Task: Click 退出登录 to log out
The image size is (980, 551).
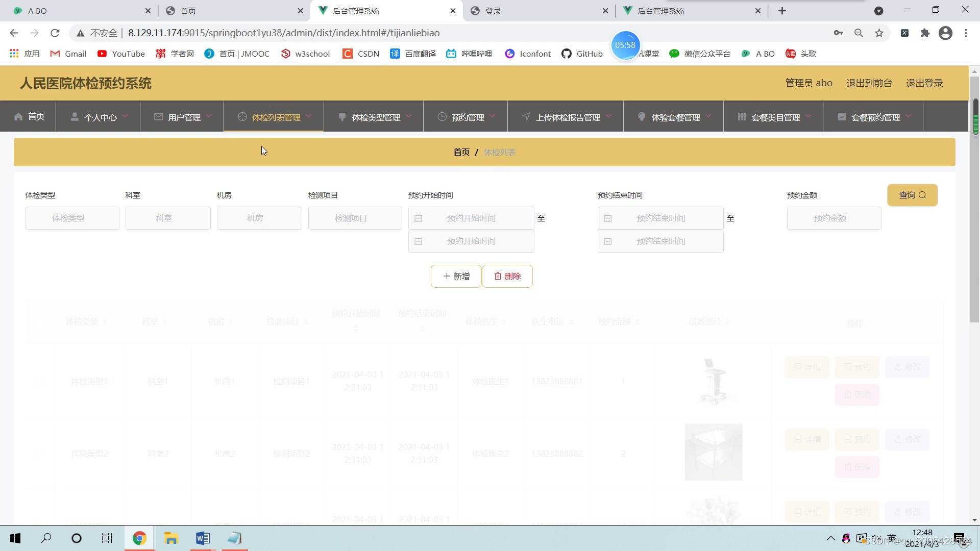Action: [924, 83]
